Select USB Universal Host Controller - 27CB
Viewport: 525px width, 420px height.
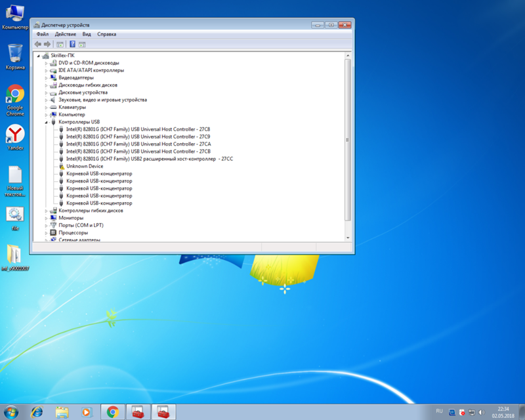(x=138, y=152)
